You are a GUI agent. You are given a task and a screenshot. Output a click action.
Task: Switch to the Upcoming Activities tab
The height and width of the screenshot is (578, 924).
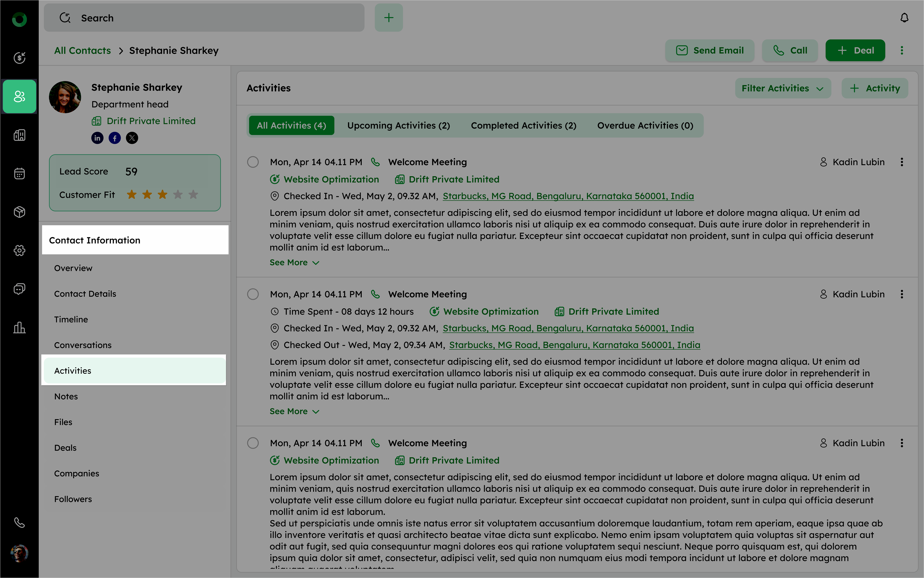(398, 126)
